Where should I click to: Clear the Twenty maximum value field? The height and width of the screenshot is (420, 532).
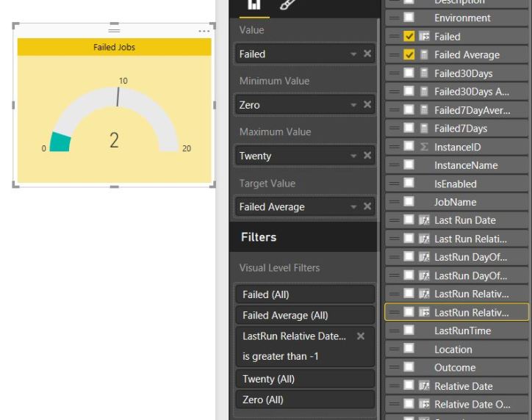pos(367,155)
